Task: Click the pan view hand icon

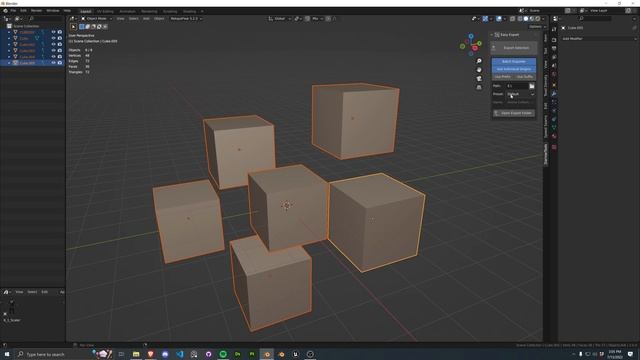Action: click(479, 70)
